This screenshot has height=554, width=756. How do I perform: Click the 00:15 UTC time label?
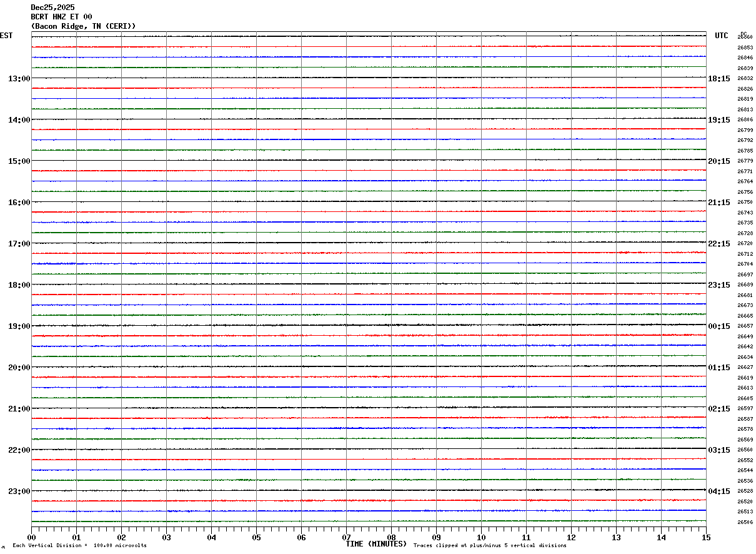tap(719, 326)
